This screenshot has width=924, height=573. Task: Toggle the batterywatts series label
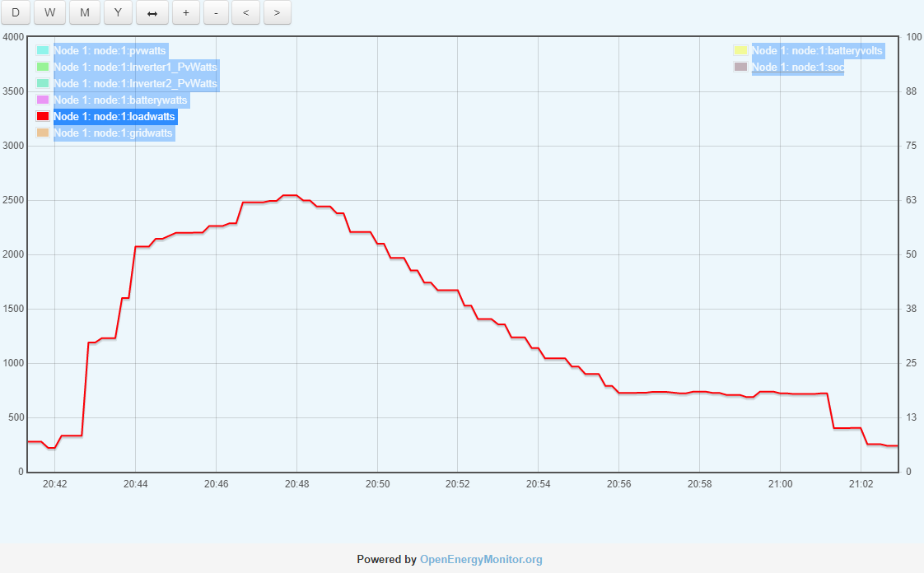pyautogui.click(x=120, y=100)
